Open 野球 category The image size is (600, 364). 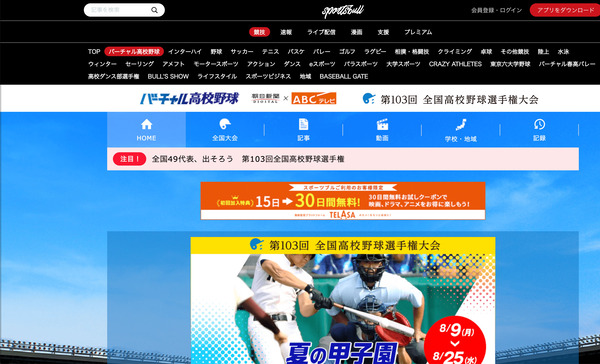click(216, 52)
